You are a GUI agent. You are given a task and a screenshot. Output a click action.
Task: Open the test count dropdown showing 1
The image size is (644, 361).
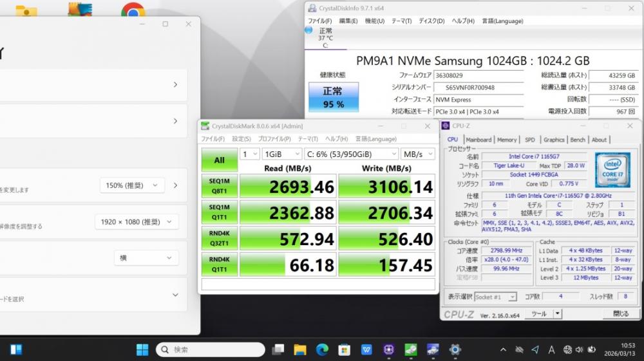pyautogui.click(x=249, y=154)
